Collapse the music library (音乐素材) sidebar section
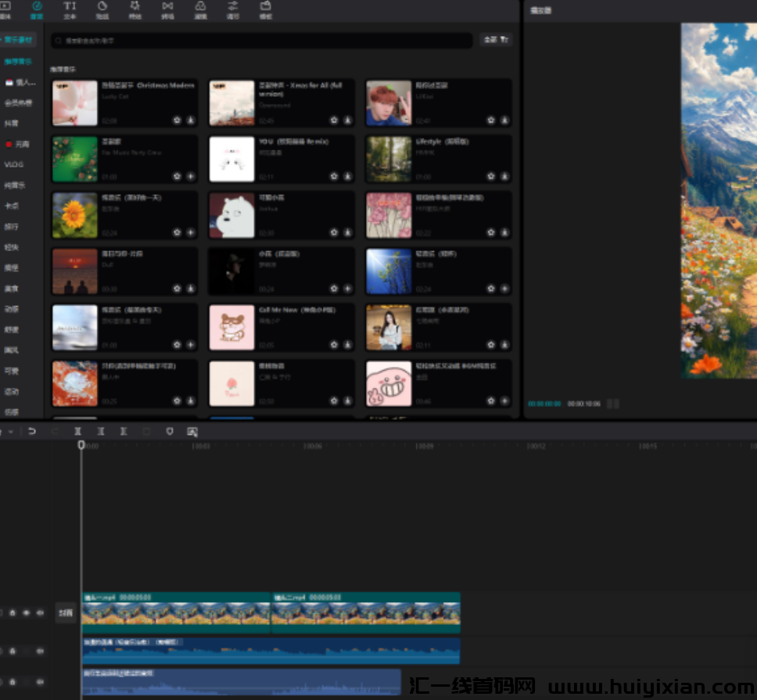This screenshot has height=700, width=757. tap(19, 39)
